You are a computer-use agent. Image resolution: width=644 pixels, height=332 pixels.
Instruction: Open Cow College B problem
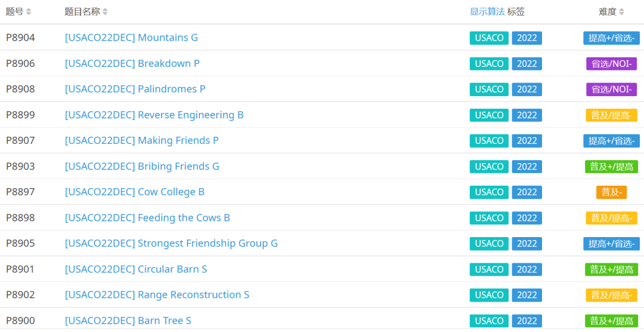coord(134,192)
